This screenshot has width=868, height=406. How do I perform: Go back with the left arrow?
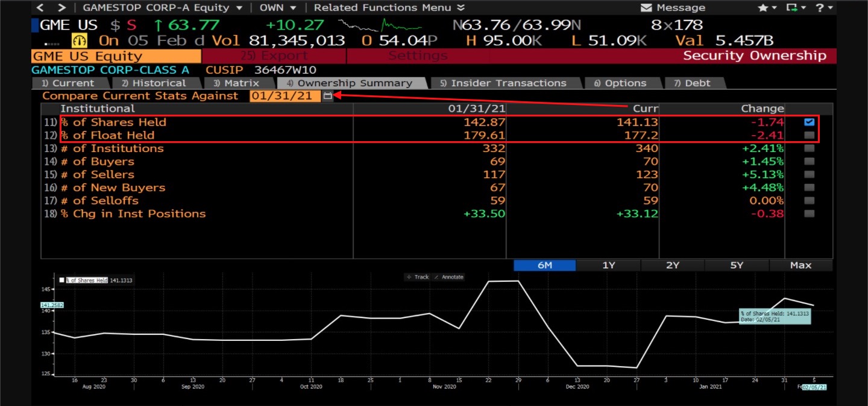tap(40, 8)
